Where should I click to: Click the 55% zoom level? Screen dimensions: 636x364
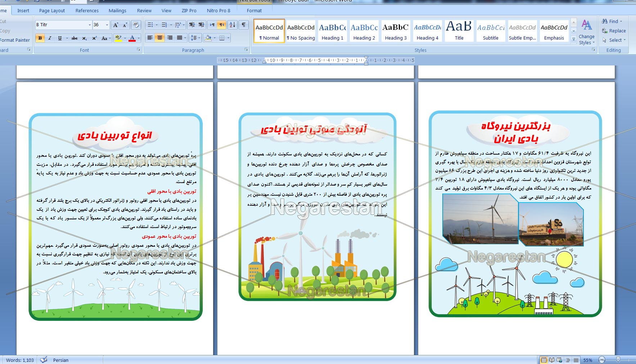click(x=588, y=360)
